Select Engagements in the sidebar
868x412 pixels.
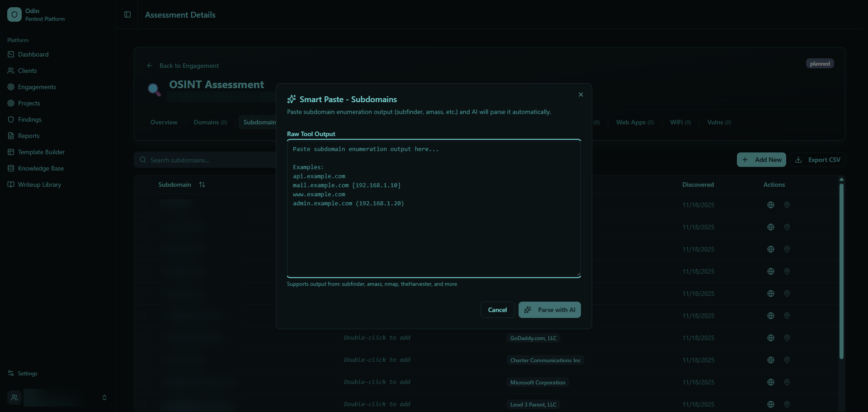(37, 87)
